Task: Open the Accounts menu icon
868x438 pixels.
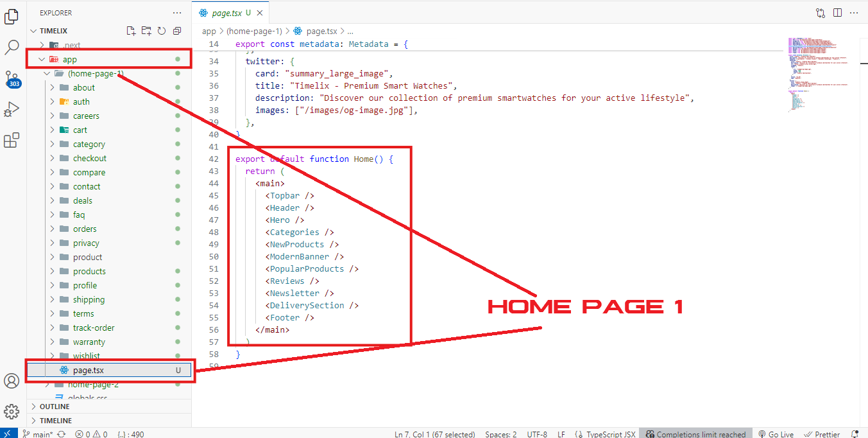Action: click(x=12, y=381)
